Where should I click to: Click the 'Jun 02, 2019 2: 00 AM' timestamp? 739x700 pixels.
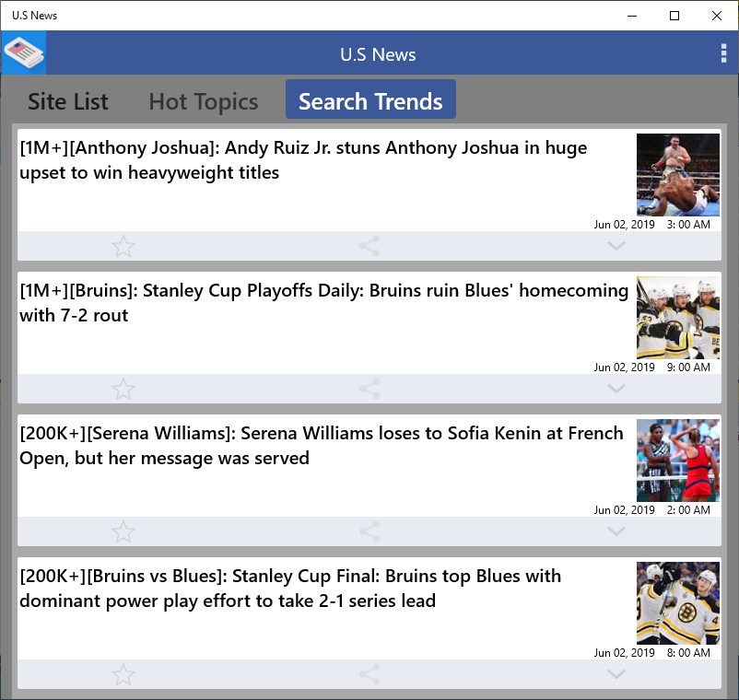click(x=651, y=510)
